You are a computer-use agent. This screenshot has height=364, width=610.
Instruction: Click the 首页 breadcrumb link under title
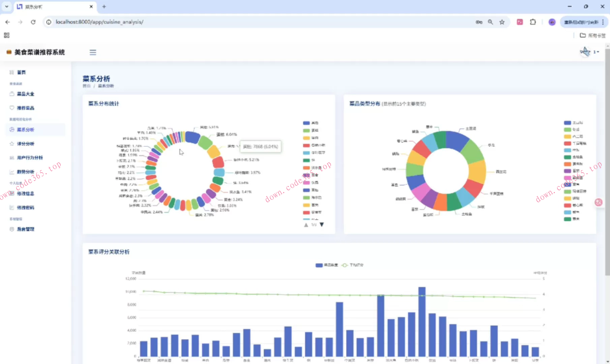(86, 86)
